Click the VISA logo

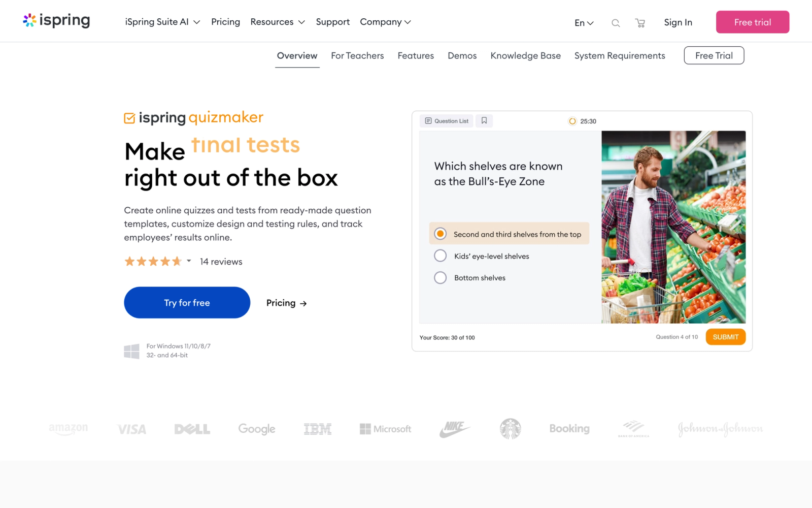point(131,430)
